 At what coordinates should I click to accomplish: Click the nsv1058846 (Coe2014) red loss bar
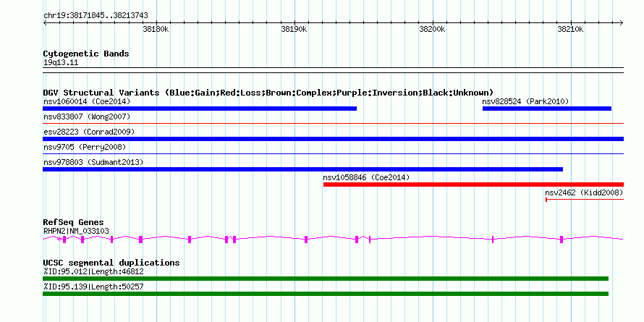473,185
